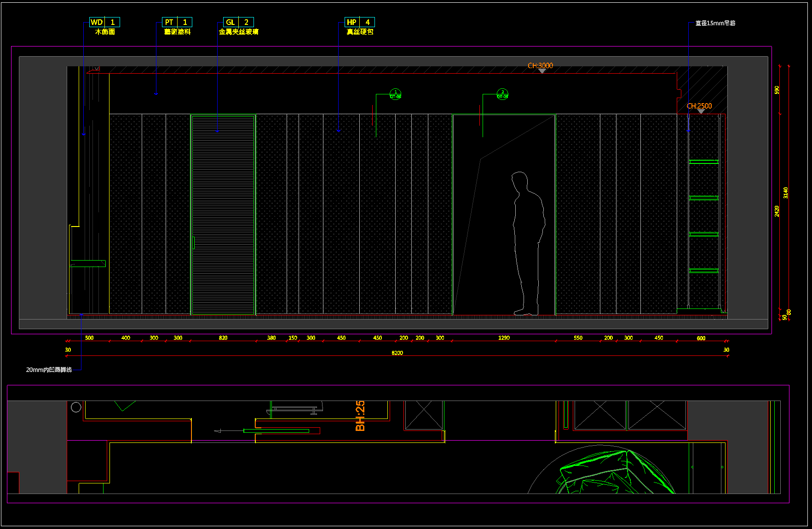812x529 pixels.
Task: Select the top green shelf in right niche
Action: pos(704,162)
